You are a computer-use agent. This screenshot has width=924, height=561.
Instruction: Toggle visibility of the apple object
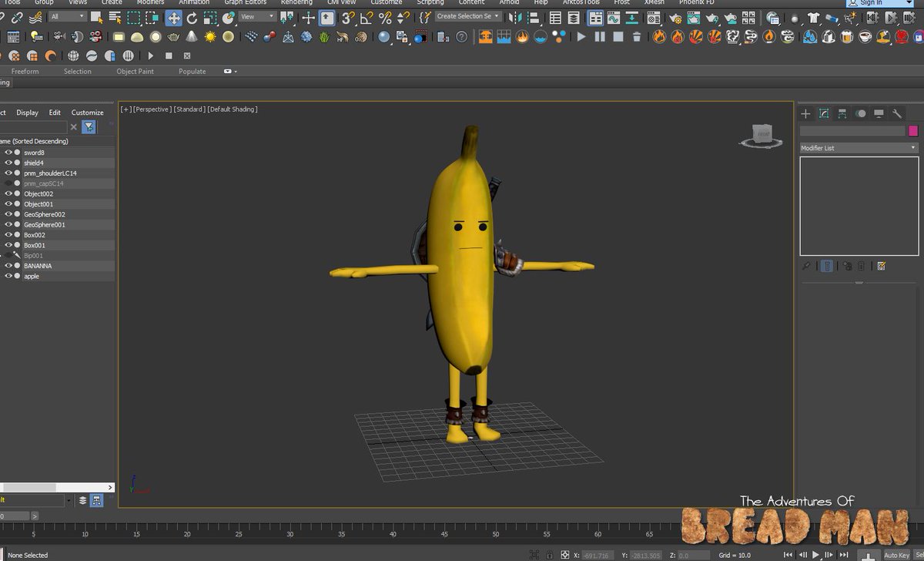8,276
